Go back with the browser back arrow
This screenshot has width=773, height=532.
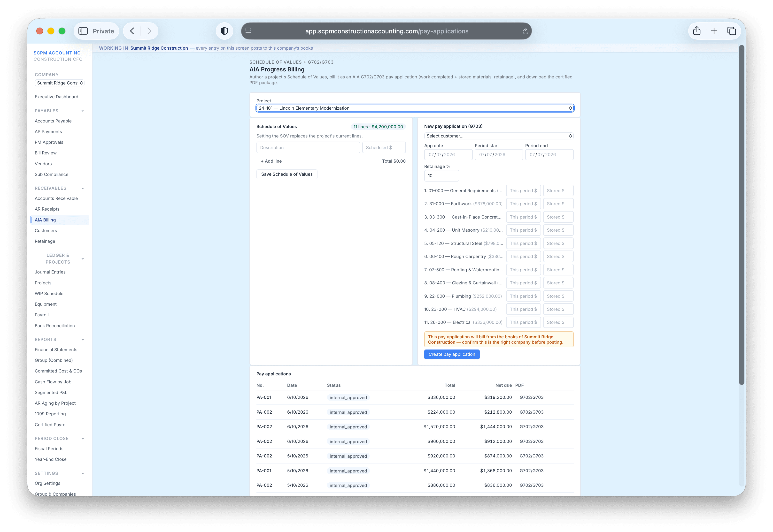coord(132,31)
